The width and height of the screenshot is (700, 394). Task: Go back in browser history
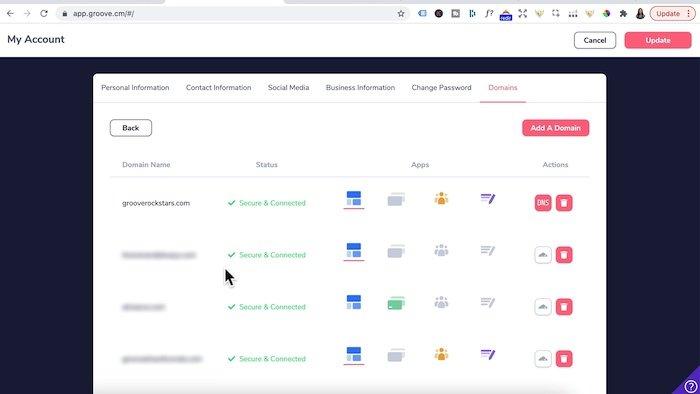pyautogui.click(x=10, y=13)
